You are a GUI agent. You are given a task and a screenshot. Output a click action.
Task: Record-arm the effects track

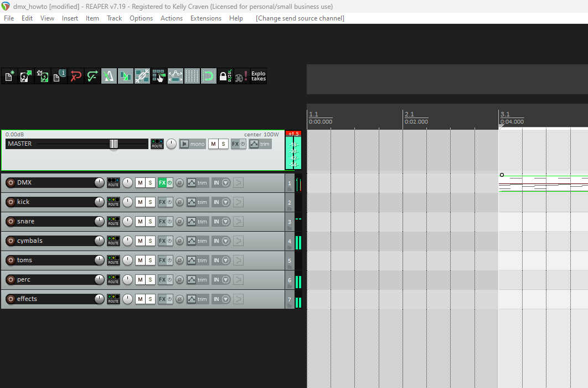click(x=11, y=299)
